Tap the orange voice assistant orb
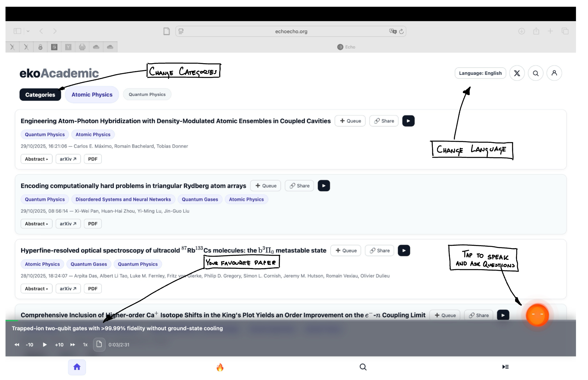 537,315
